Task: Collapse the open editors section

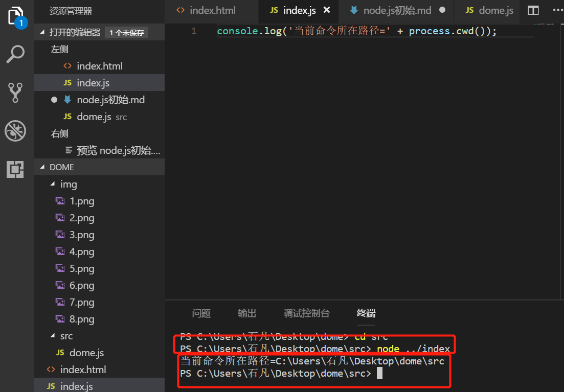Action: point(43,32)
